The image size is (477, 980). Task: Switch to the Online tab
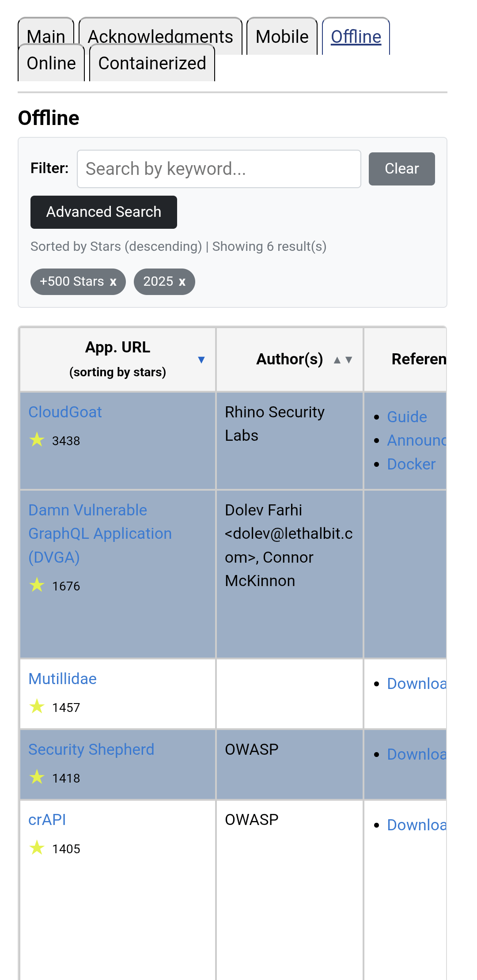pos(51,63)
